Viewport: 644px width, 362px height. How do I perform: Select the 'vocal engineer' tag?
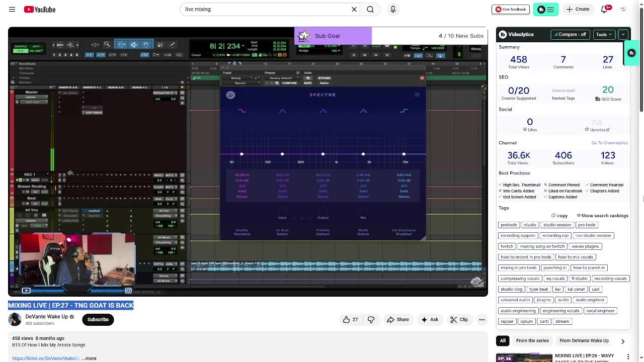coord(600,311)
